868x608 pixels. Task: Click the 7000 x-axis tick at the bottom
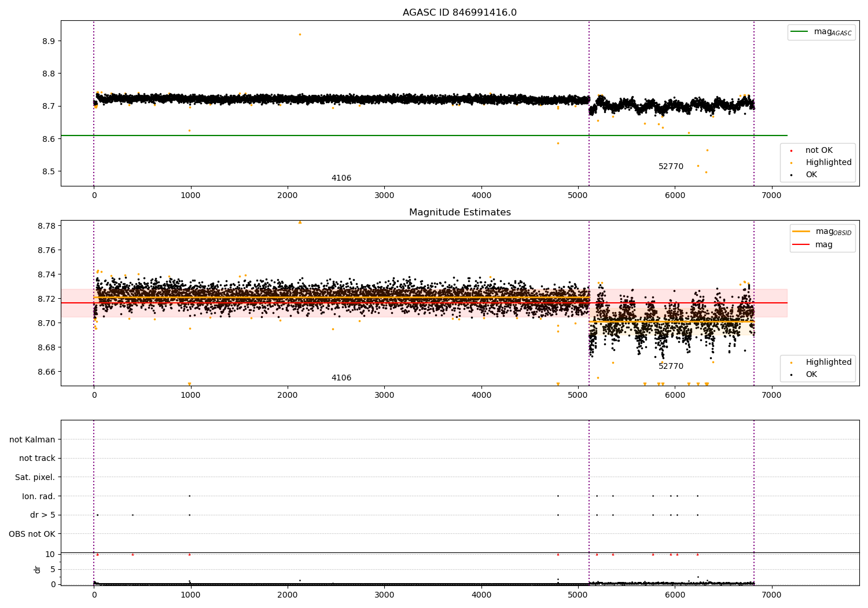click(x=771, y=595)
